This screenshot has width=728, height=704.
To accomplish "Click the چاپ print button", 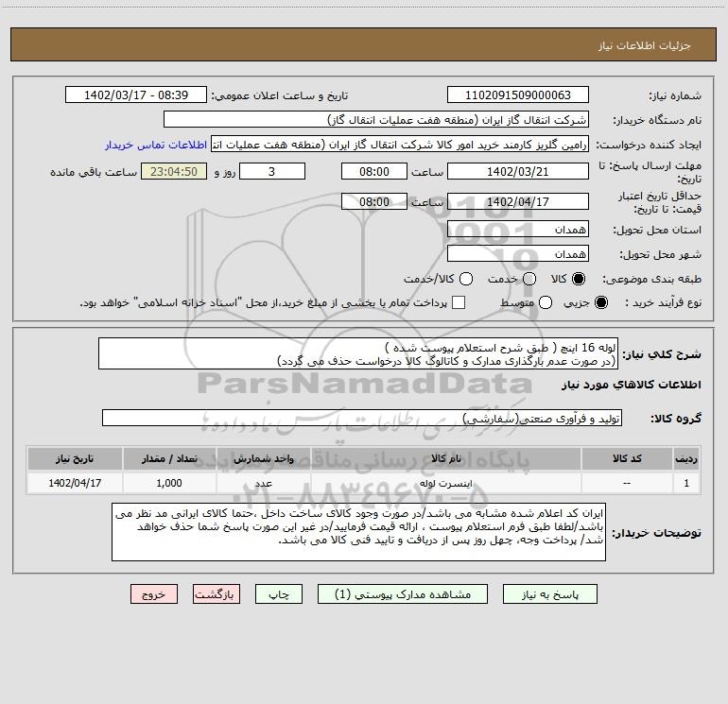I will (x=279, y=594).
